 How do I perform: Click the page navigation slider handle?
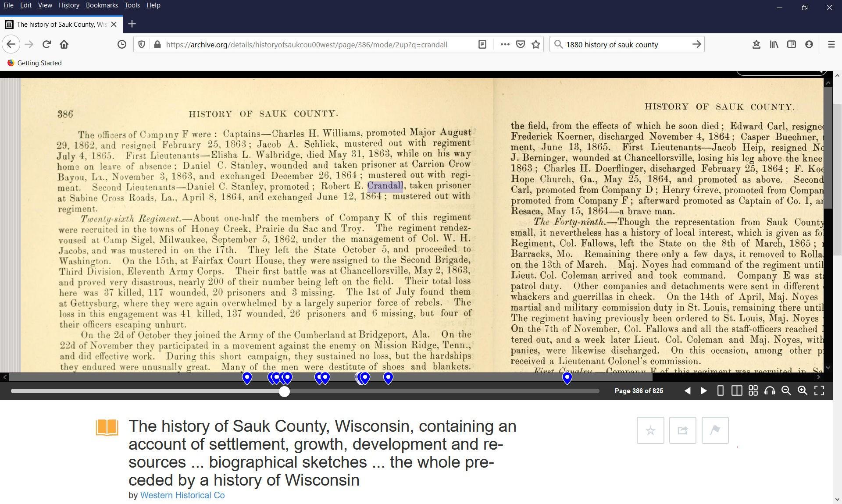pyautogui.click(x=284, y=391)
